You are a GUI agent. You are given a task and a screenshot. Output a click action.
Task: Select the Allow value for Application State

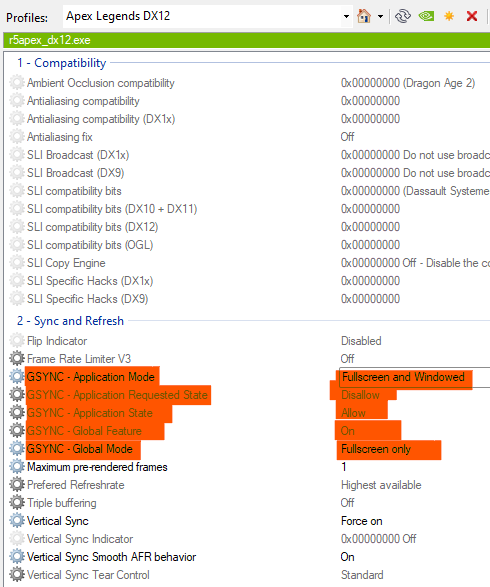353,413
